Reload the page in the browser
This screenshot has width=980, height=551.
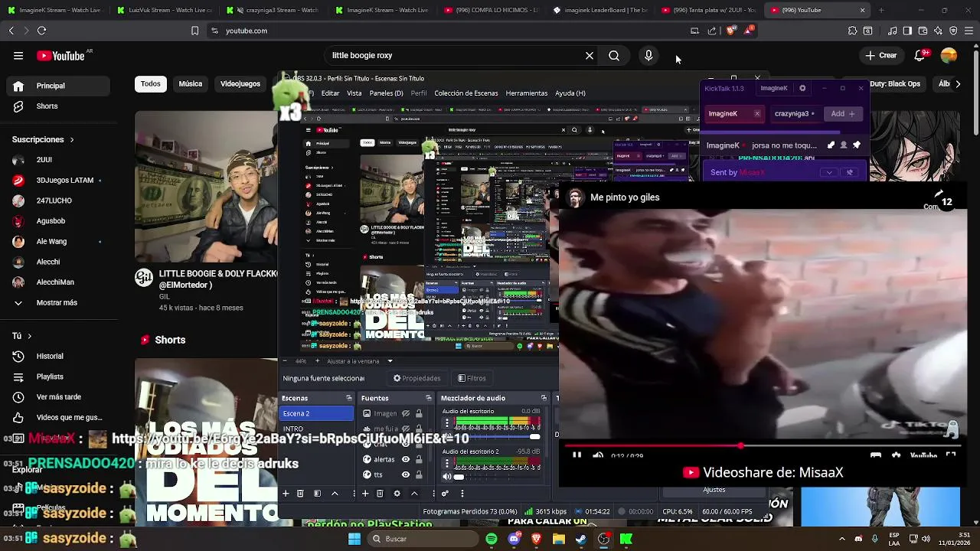(41, 31)
